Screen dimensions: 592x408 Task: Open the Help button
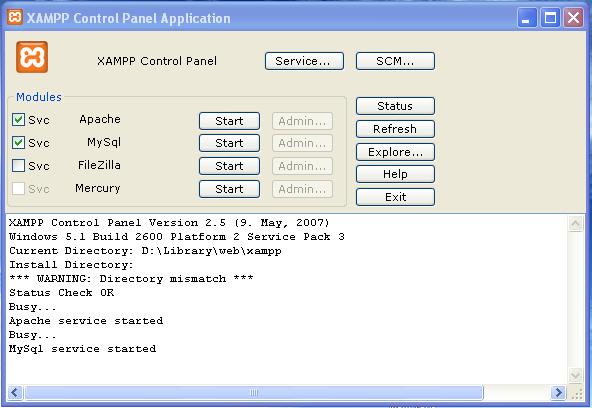click(x=395, y=174)
